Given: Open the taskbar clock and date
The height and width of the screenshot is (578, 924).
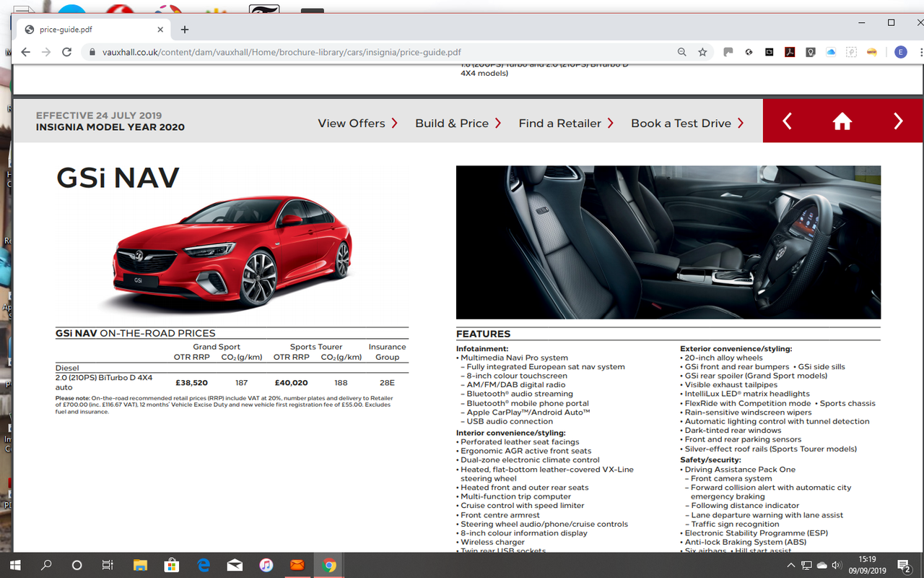Looking at the screenshot, I should pos(868,565).
